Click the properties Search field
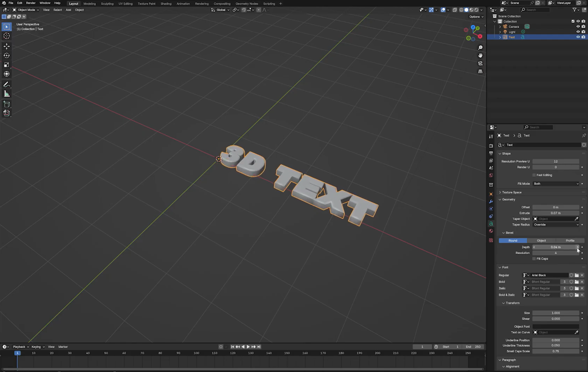Image resolution: width=588 pixels, height=372 pixels. [x=538, y=127]
